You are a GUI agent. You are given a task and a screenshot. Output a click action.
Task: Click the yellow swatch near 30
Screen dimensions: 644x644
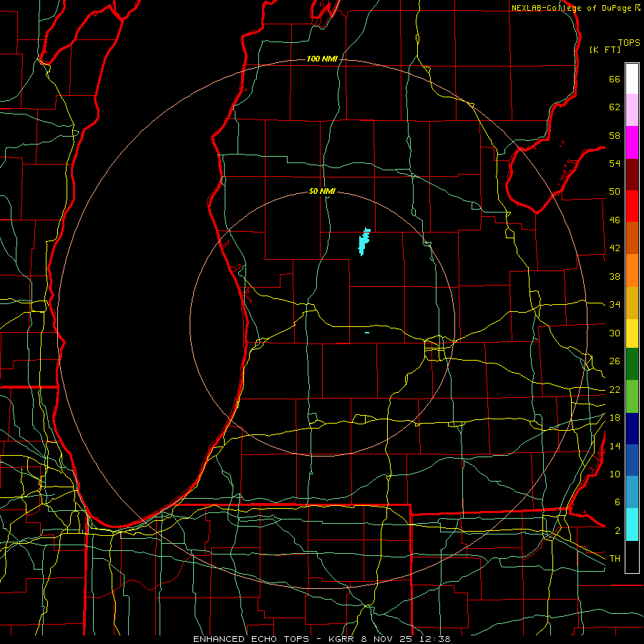pyautogui.click(x=632, y=333)
